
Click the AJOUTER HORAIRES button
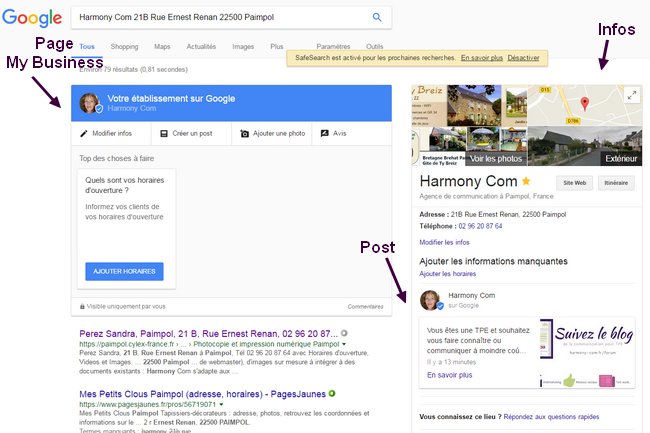coord(124,271)
